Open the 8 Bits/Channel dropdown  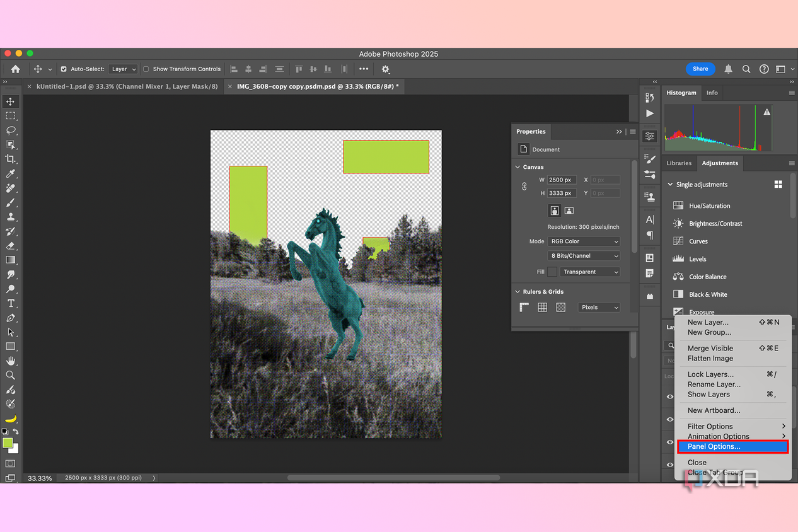[584, 256]
